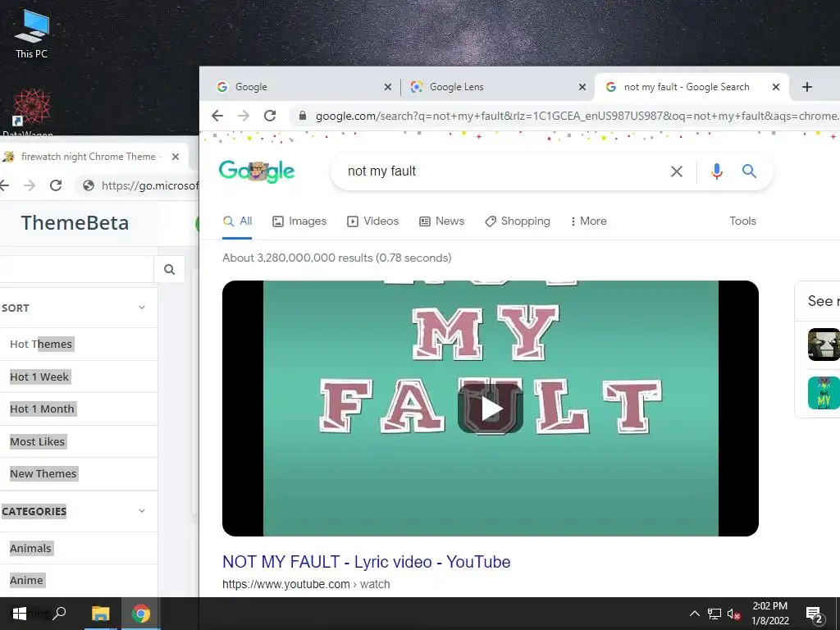Switch to Videos results
This screenshot has height=630, width=840.
(x=373, y=221)
